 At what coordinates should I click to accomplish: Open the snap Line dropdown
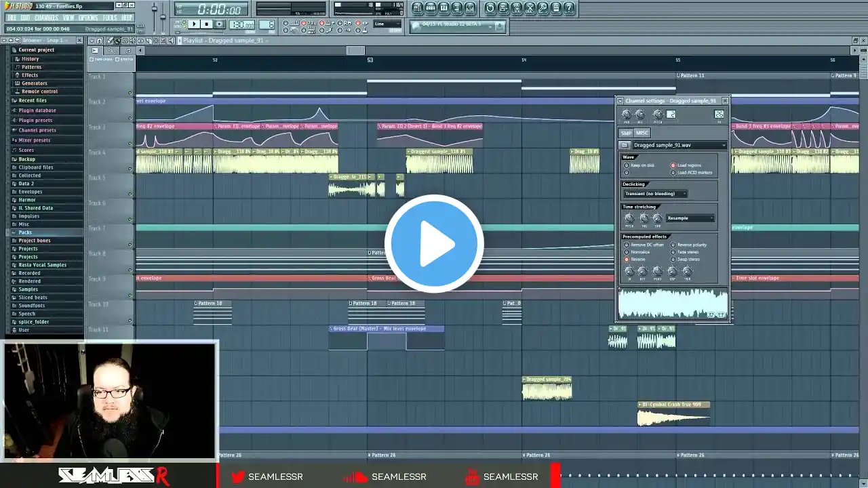tap(387, 24)
